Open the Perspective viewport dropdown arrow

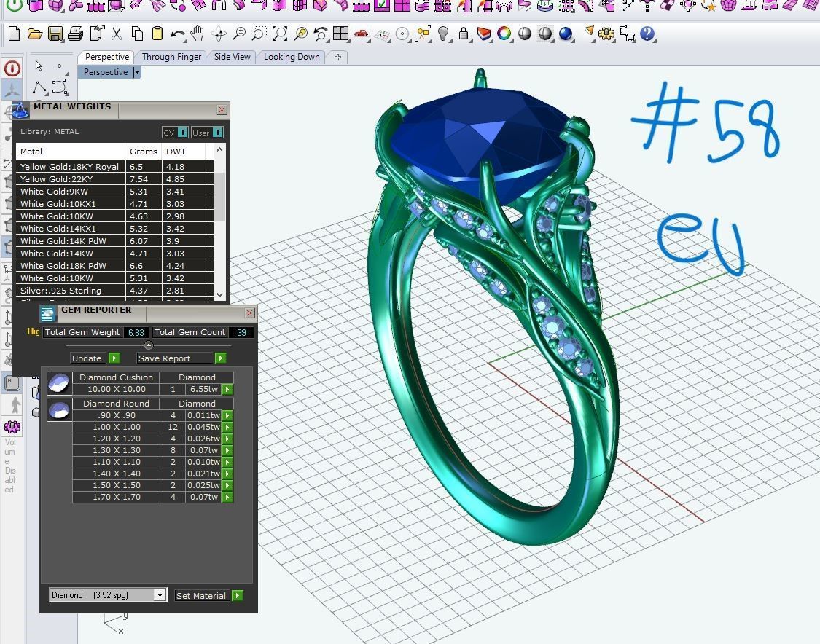tap(137, 72)
